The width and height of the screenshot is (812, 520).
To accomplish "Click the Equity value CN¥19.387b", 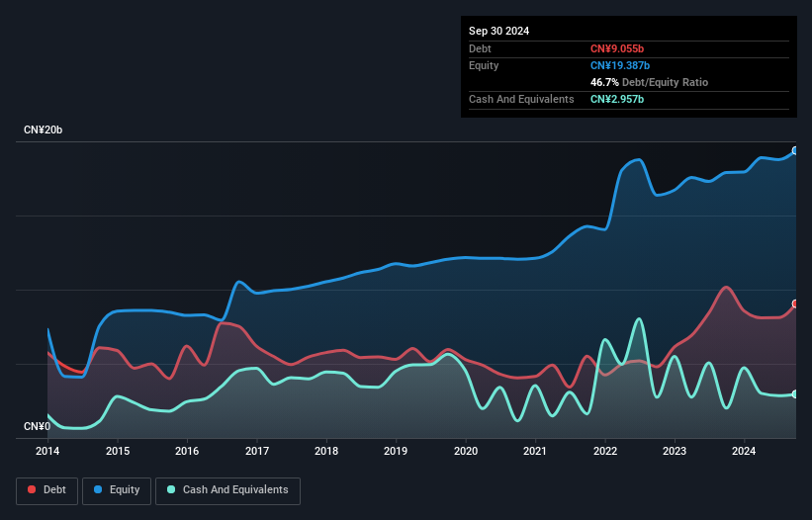I will point(620,65).
